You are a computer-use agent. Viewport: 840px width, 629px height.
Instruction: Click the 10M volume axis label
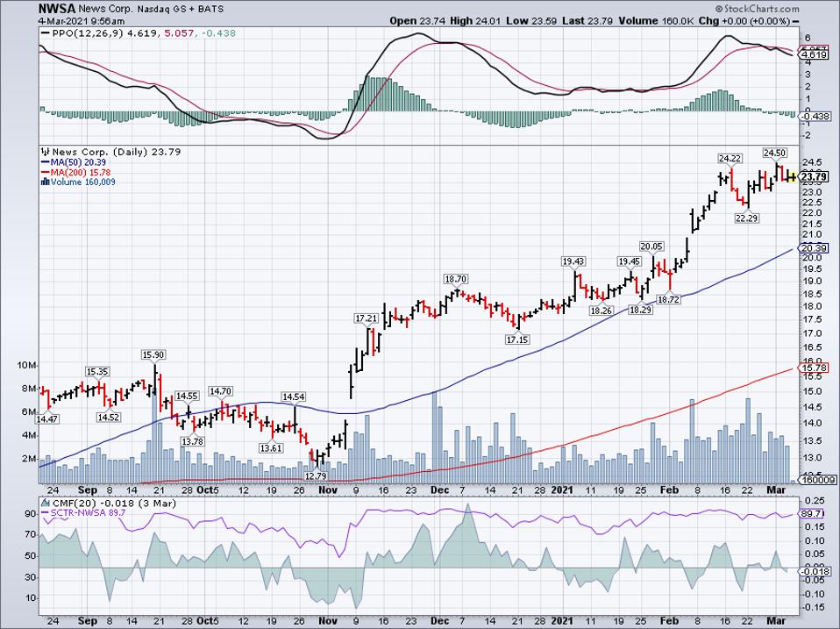tap(26, 366)
